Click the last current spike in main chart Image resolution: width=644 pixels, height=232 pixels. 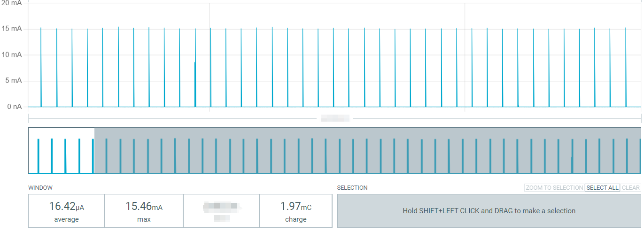[x=626, y=67]
